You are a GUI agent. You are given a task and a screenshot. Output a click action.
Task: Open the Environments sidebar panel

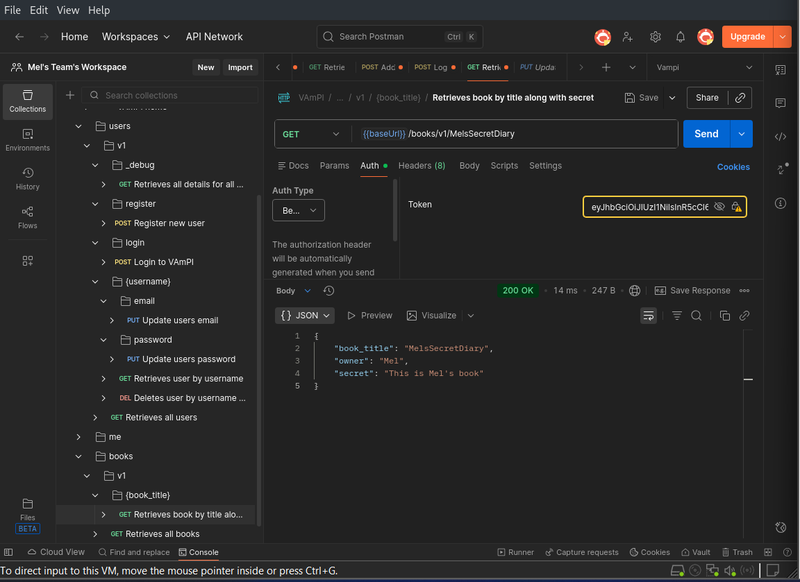(27, 138)
